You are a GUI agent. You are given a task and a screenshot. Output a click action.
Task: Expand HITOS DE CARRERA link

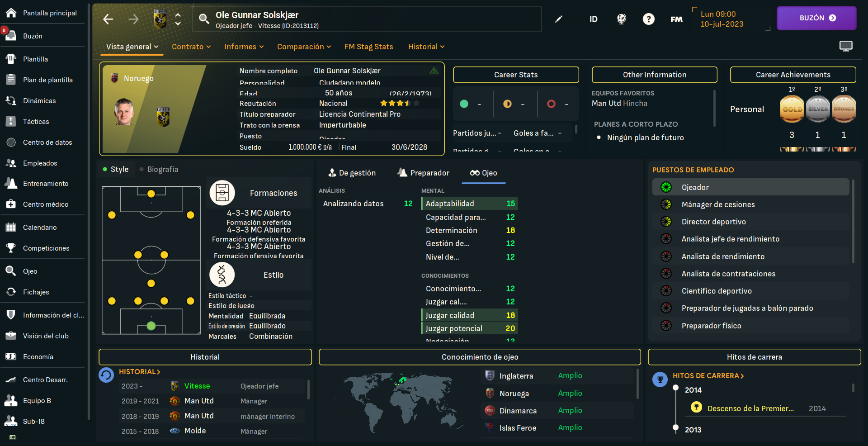[708, 376]
